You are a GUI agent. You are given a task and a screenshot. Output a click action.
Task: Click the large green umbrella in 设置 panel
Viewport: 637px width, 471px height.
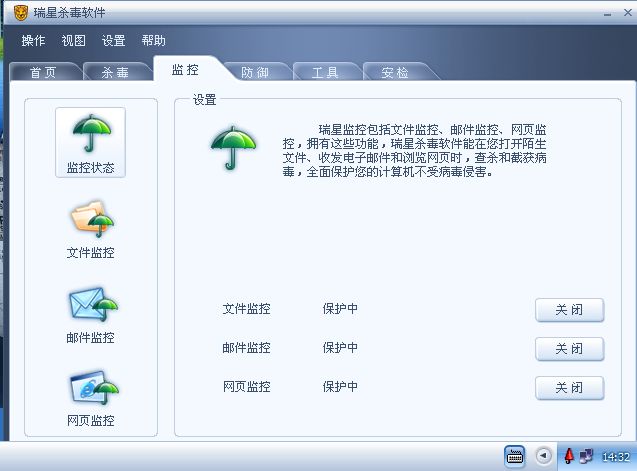click(x=233, y=147)
